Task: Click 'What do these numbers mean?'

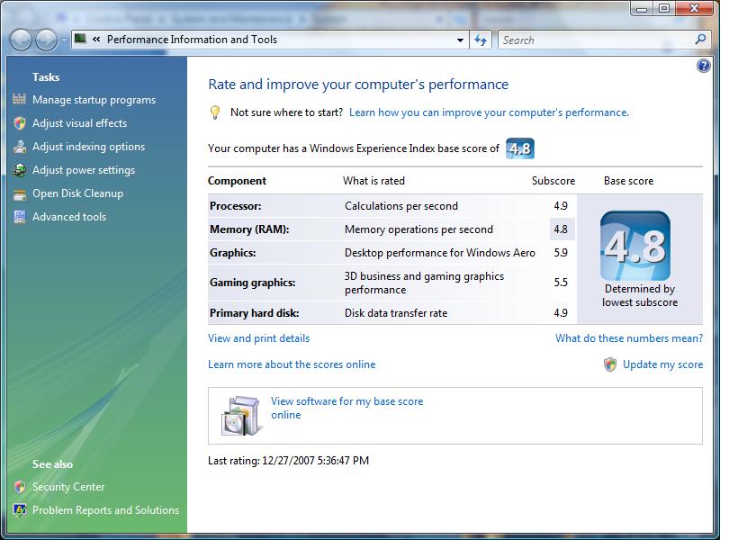Action: click(629, 338)
